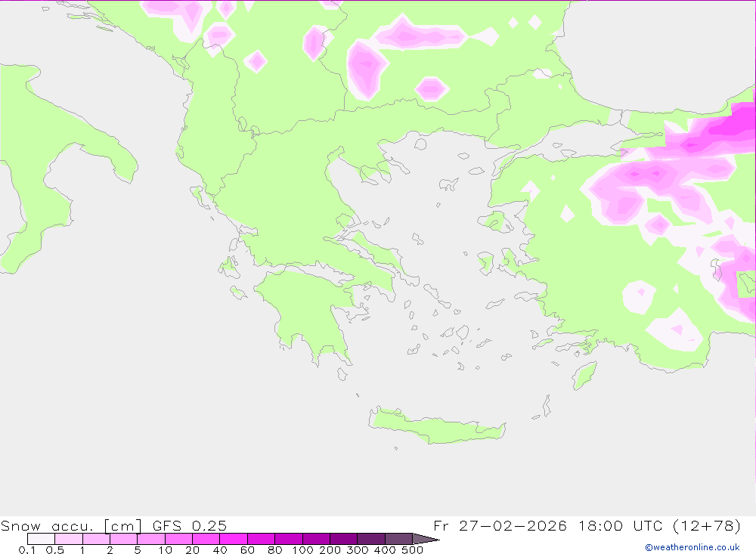Click the 20–40 cm legend swatch
The width and height of the screenshot is (756, 554).
click(206, 539)
